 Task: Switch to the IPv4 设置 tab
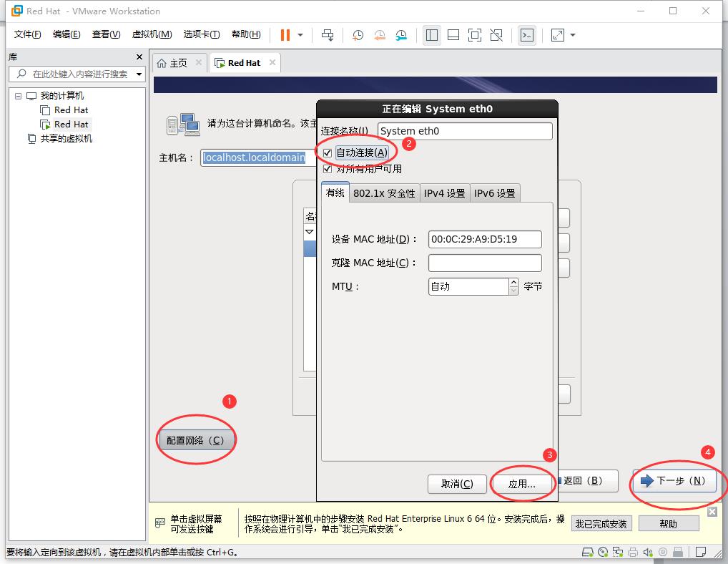point(444,193)
